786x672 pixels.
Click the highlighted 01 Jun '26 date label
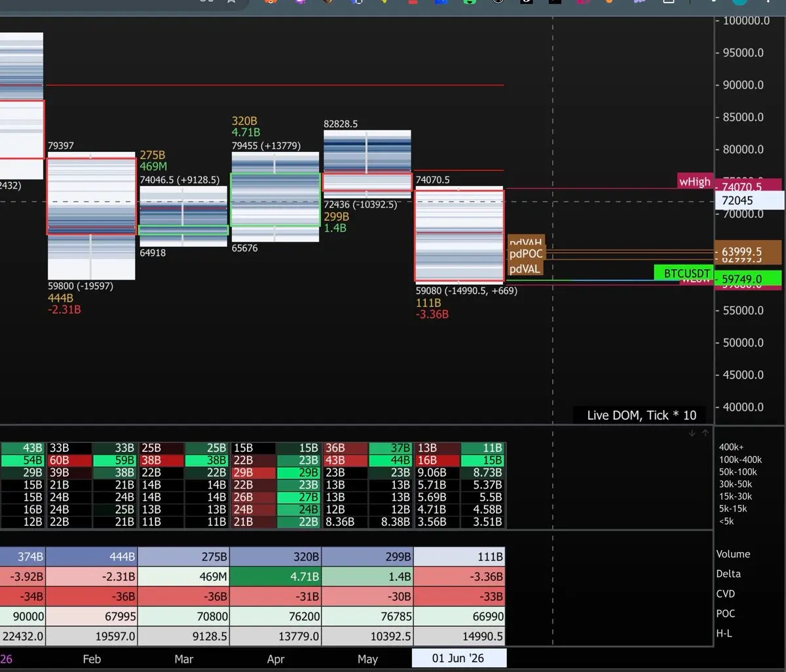click(x=458, y=658)
